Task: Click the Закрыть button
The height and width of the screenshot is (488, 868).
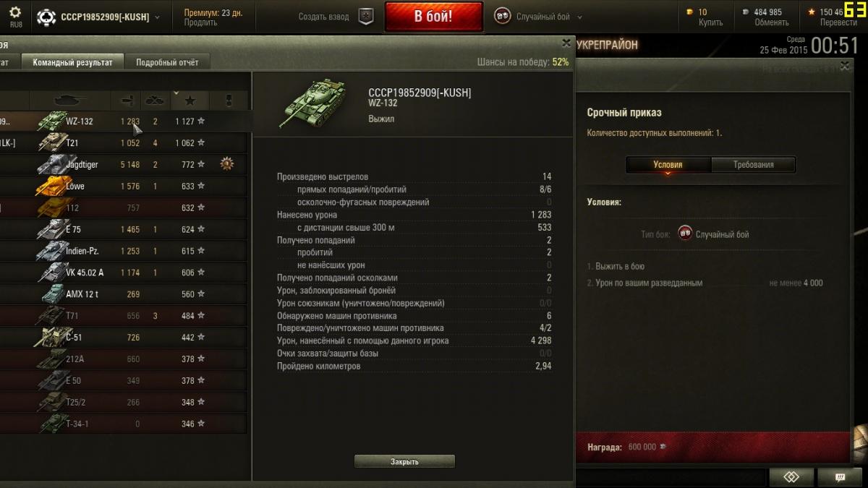Action: click(x=404, y=461)
